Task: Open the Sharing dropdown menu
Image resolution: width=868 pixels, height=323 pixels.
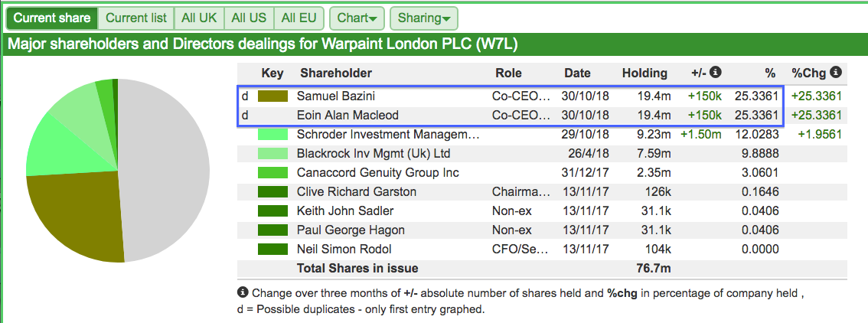Action: click(x=424, y=18)
